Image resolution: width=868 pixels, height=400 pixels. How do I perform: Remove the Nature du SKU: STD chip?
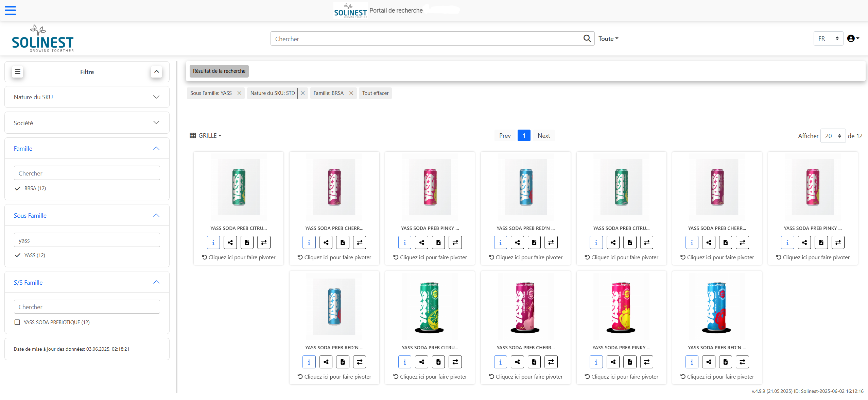(302, 93)
